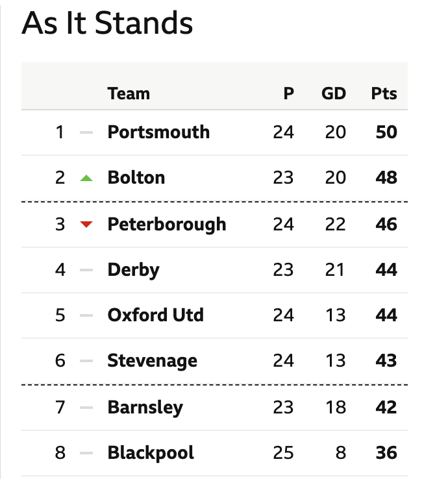Click the no-change dash beside Stevenage
This screenshot has width=448, height=479.
pyautogui.click(x=86, y=361)
